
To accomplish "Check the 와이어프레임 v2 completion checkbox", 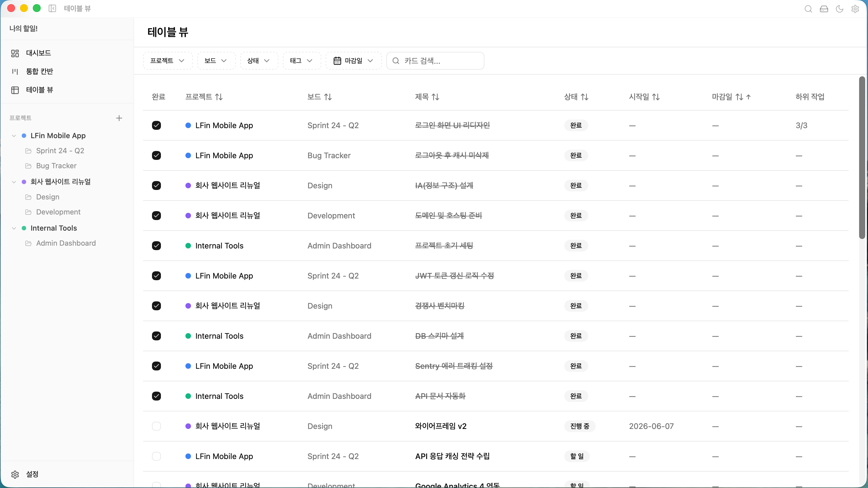I will click(x=156, y=426).
